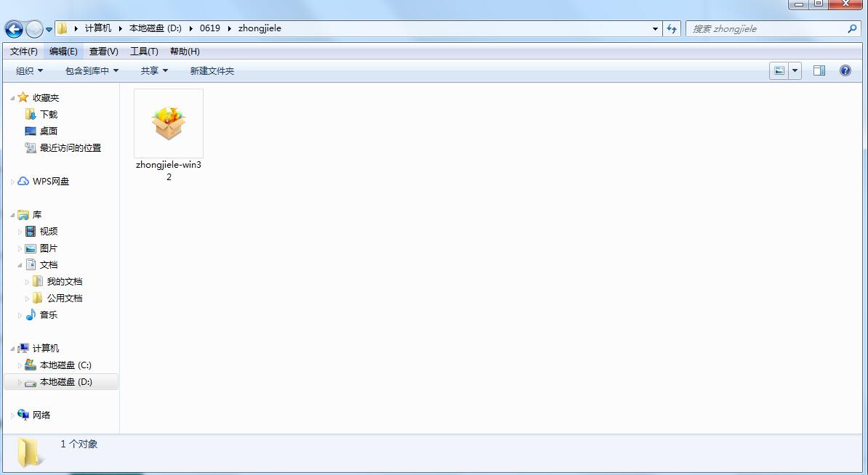Open the view options dropdown arrow
This screenshot has height=475, width=868.
coord(795,70)
